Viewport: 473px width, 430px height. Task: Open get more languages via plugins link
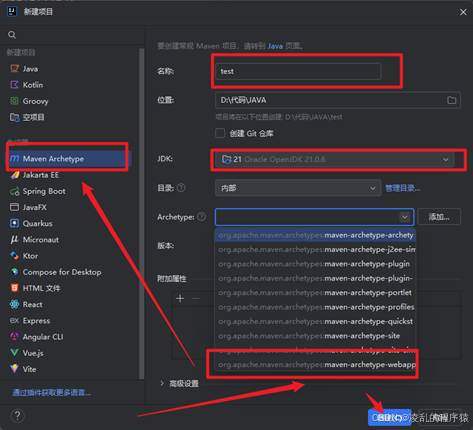(x=51, y=393)
